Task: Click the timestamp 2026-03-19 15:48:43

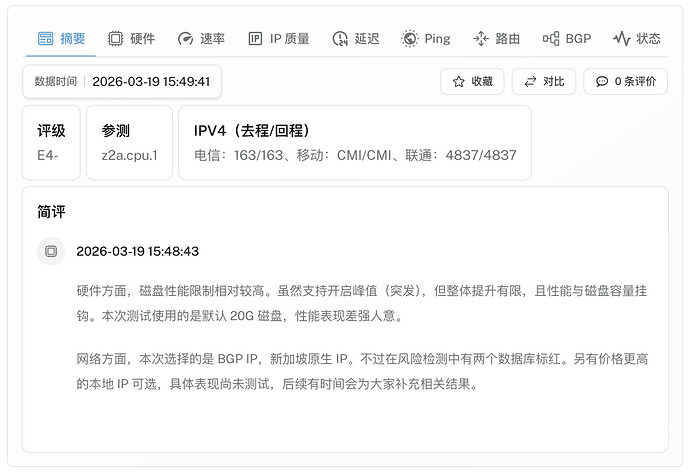Action: 137,251
